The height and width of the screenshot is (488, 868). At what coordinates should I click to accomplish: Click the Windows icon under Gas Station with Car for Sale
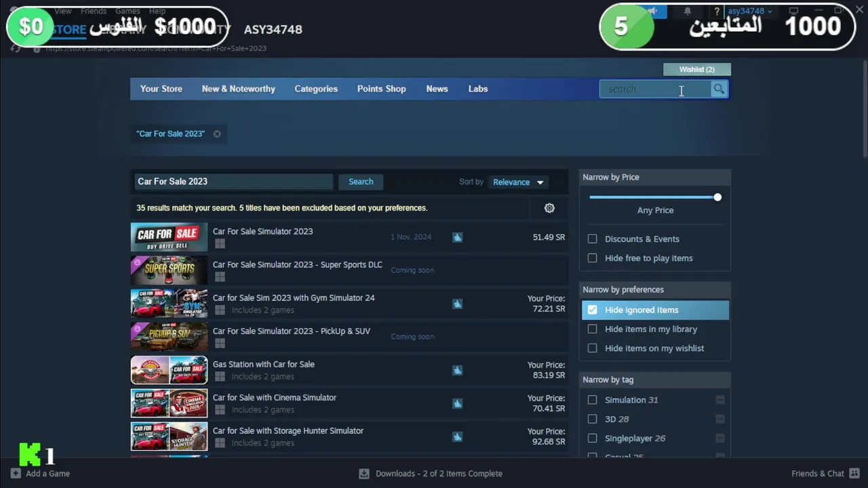pyautogui.click(x=220, y=376)
